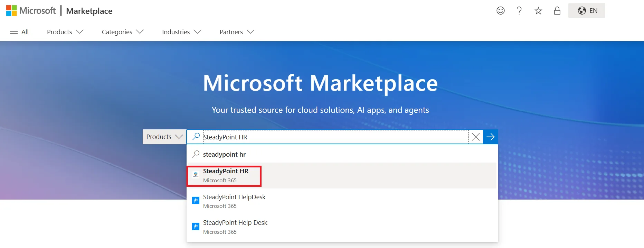Image resolution: width=644 pixels, height=248 pixels.
Task: Select the SteadyPoint HR app suggestion
Action: pos(342,176)
